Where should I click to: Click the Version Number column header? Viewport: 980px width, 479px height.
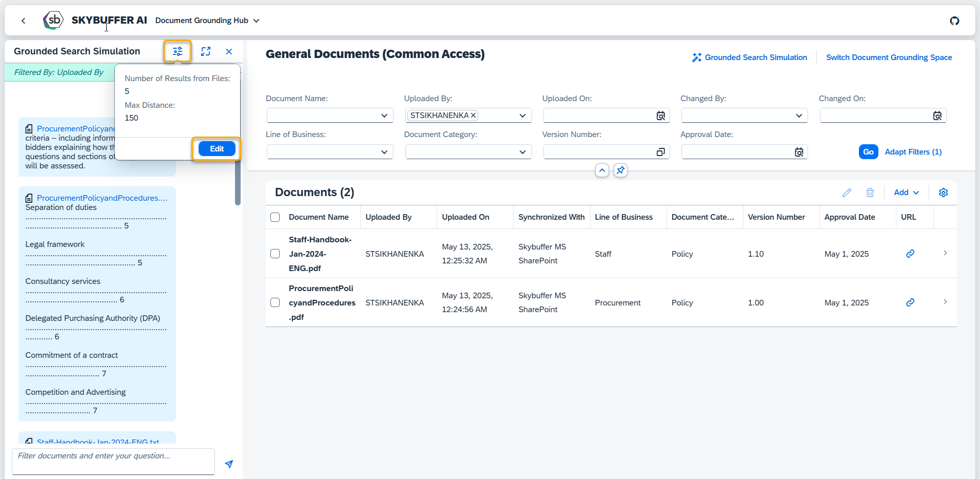(776, 217)
